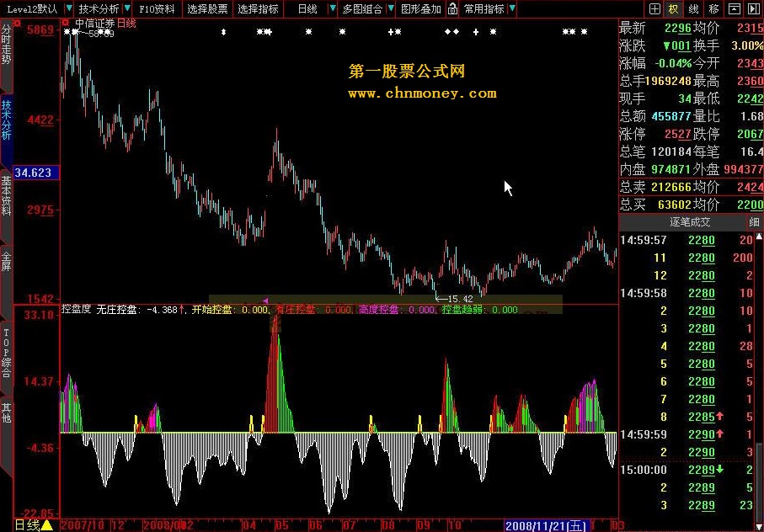Toggle the 线 drawing line button

(x=694, y=8)
